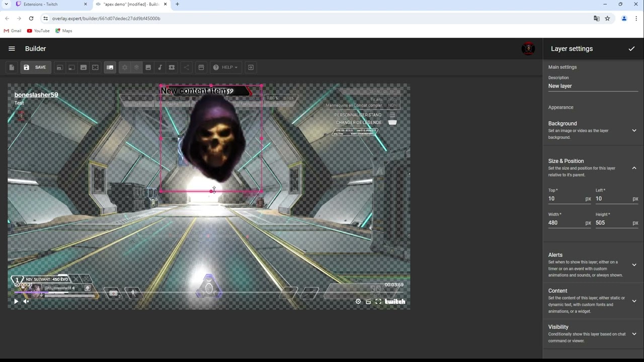Seek on the preview video progress bar
Image resolution: width=644 pixels, height=362 pixels.
coord(209,292)
